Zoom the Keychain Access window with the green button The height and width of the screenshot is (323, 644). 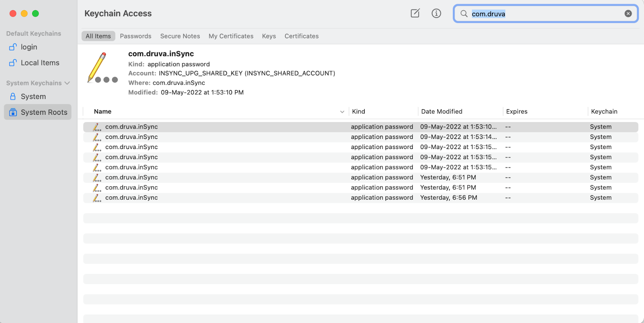pos(35,14)
